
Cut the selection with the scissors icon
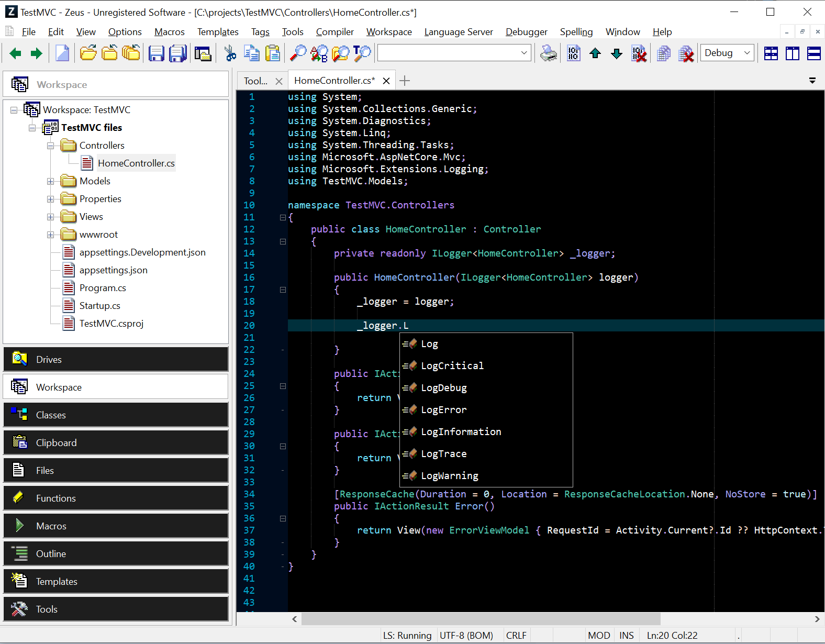click(230, 53)
